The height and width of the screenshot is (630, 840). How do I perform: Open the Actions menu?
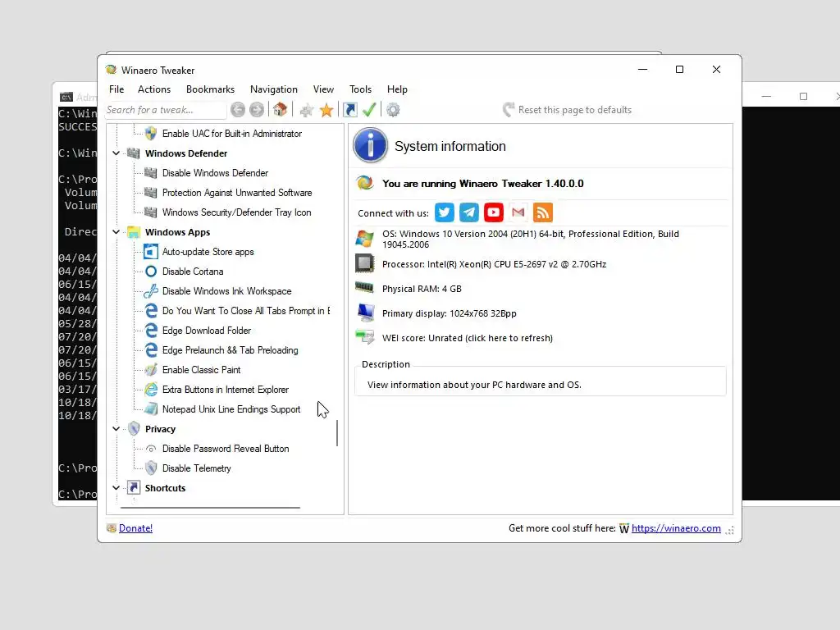tap(153, 89)
